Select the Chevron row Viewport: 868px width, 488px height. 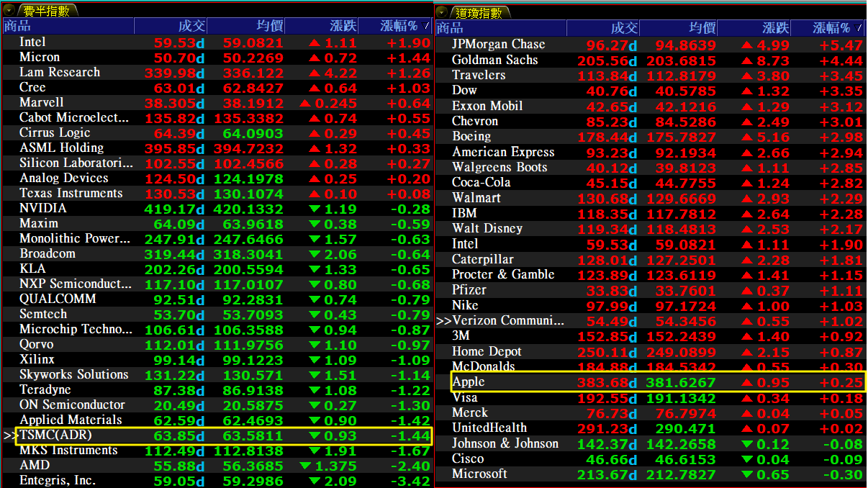click(650, 122)
